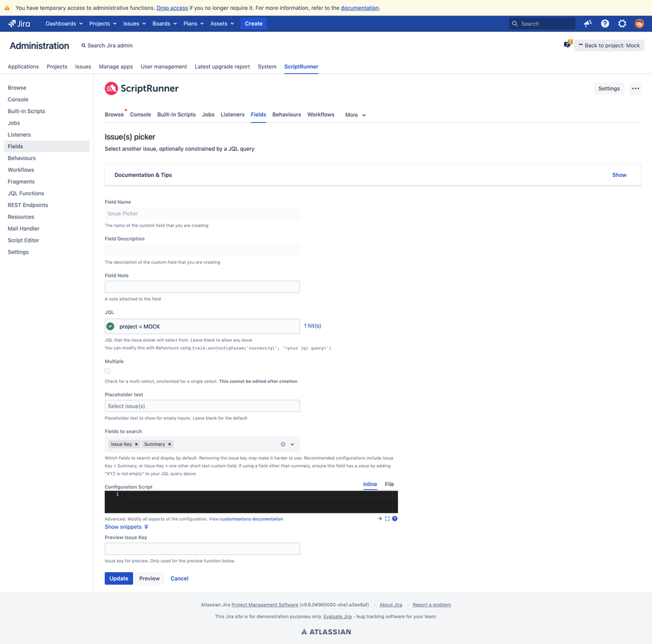
Task: Click into the Placeholder text input
Action: (x=202, y=406)
